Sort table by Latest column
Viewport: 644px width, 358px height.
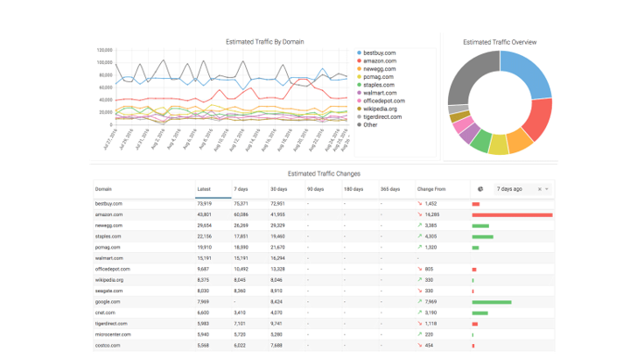pos(204,189)
